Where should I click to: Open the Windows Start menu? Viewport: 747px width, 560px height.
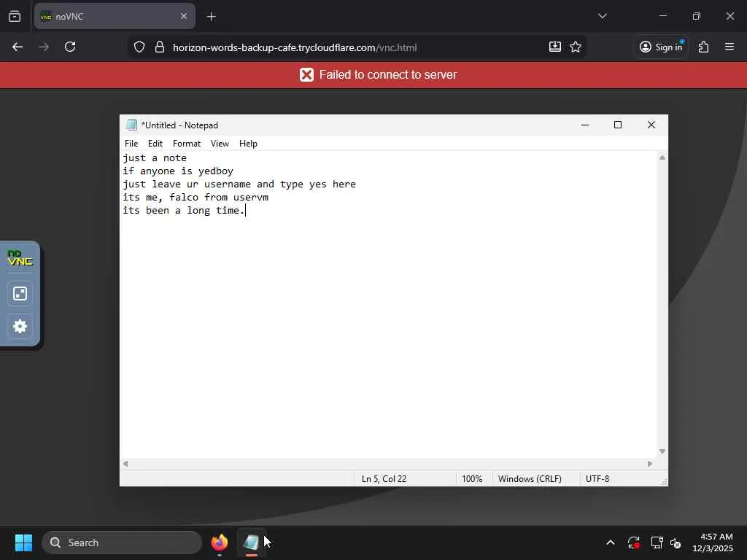click(x=23, y=542)
